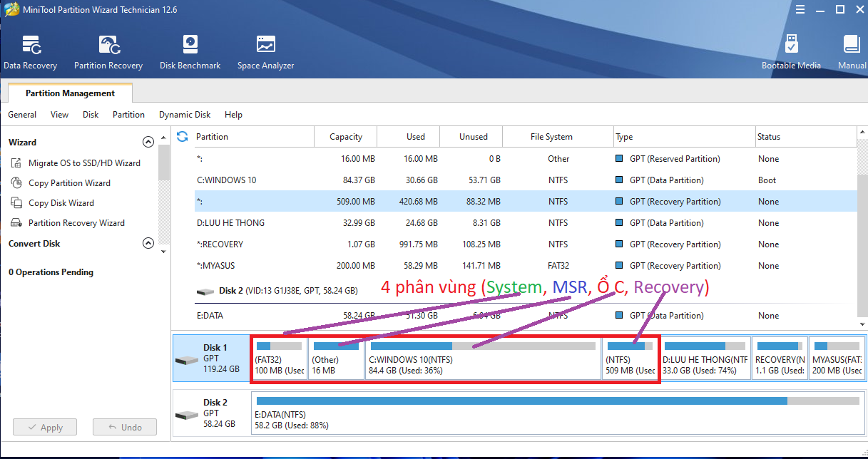
Task: Open the Partition menu
Action: click(x=128, y=115)
